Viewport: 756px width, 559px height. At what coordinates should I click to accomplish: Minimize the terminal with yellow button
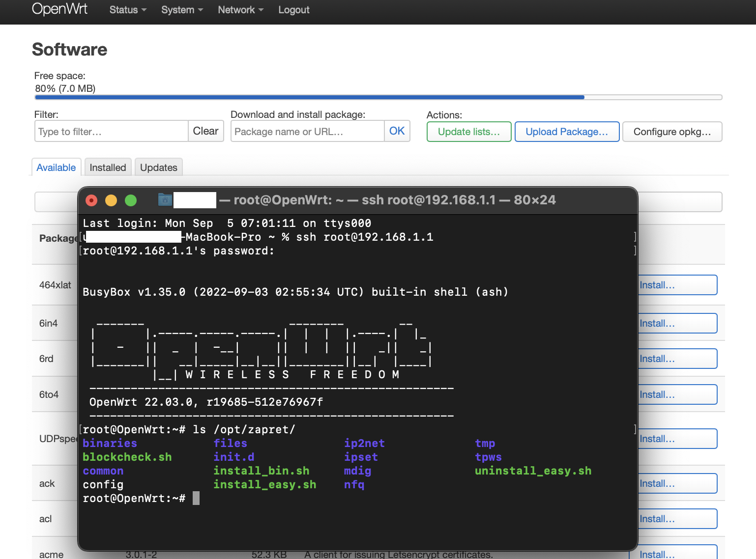pyautogui.click(x=111, y=200)
